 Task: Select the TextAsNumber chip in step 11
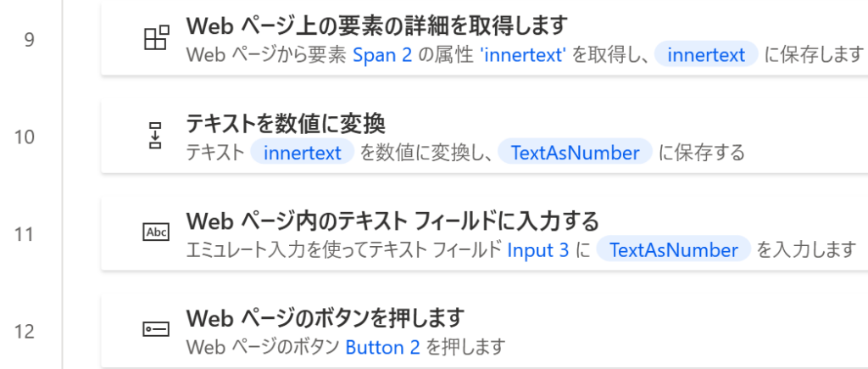[674, 249]
